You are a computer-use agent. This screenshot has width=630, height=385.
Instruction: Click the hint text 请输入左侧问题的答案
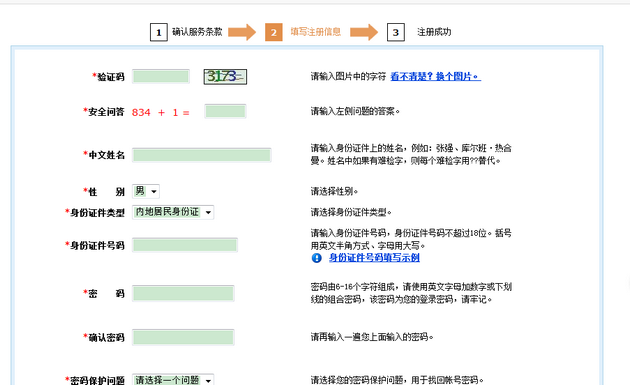click(x=355, y=111)
